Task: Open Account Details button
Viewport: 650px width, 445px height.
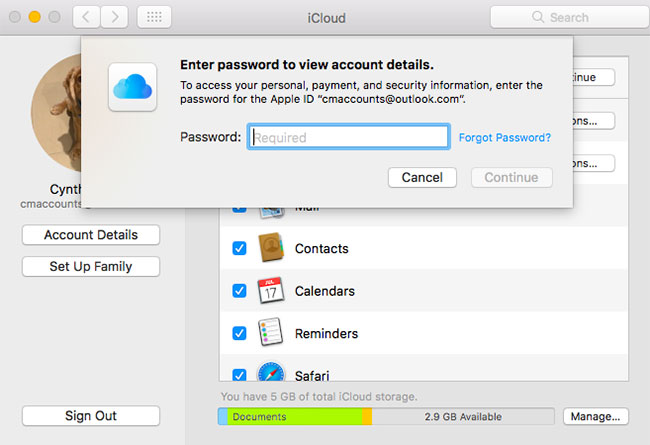Action: pyautogui.click(x=90, y=235)
